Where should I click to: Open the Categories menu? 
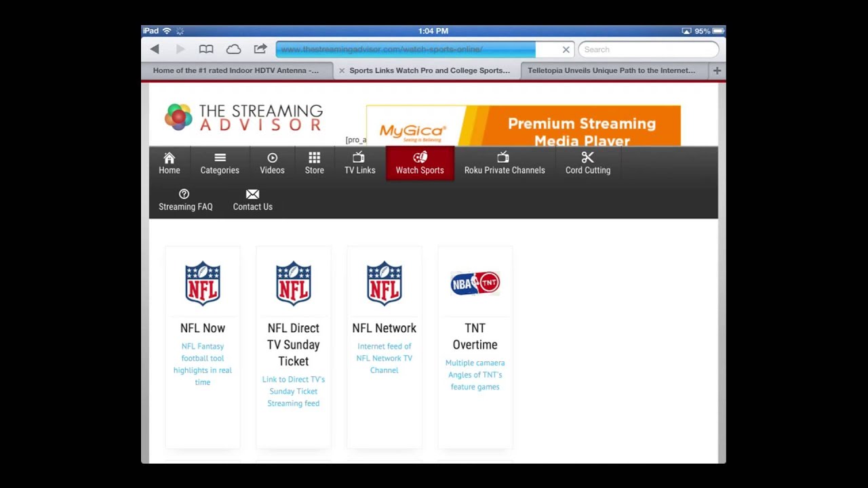click(220, 163)
